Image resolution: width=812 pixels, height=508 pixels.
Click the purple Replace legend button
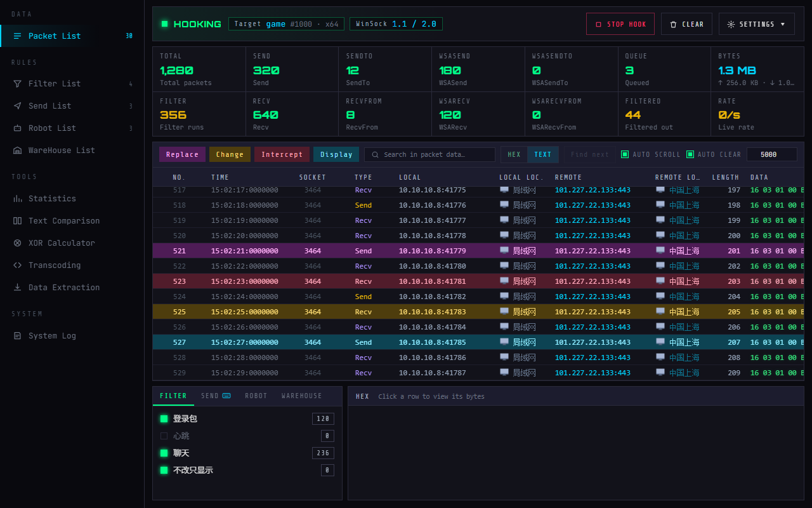point(182,154)
